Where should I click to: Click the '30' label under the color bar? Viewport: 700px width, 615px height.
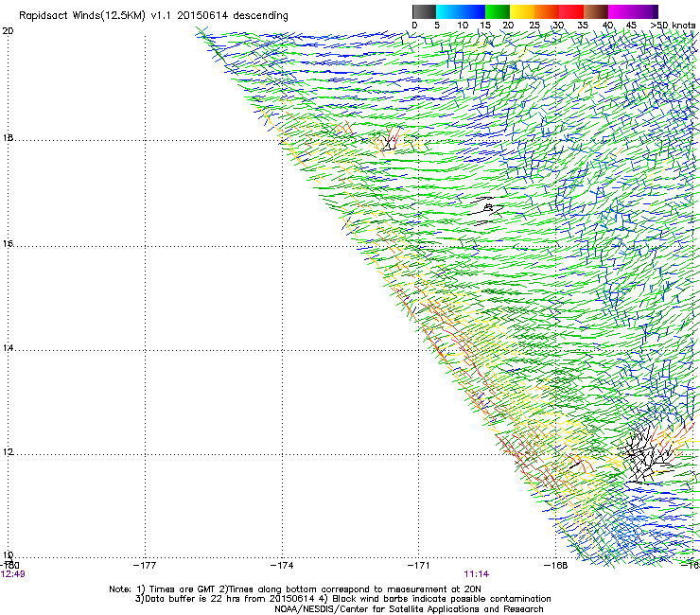point(558,26)
